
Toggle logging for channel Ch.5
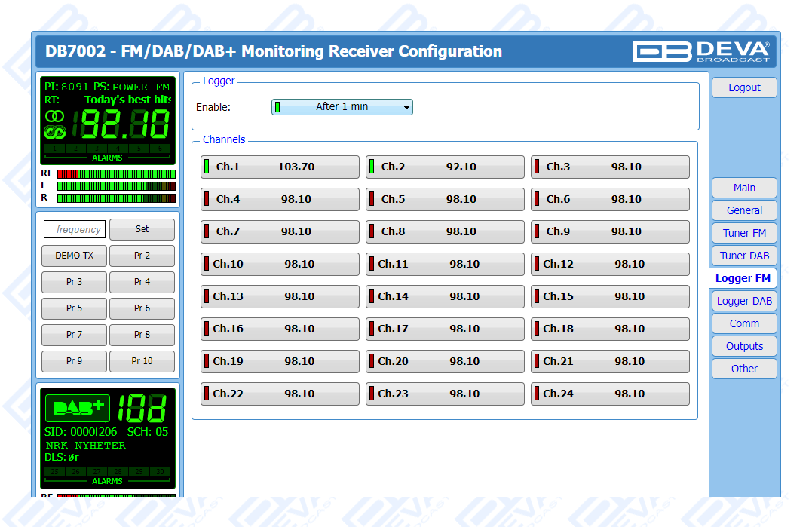point(445,199)
